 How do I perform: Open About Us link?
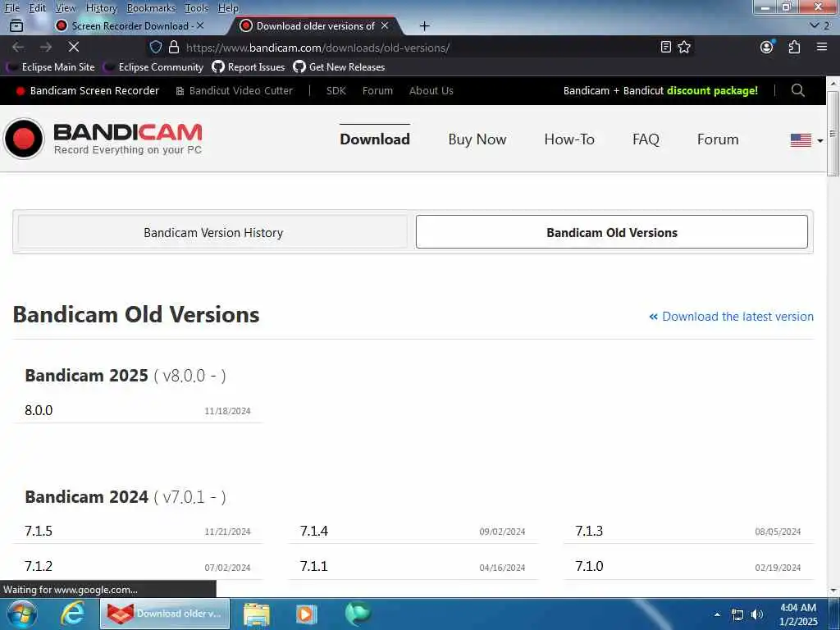[x=431, y=90]
